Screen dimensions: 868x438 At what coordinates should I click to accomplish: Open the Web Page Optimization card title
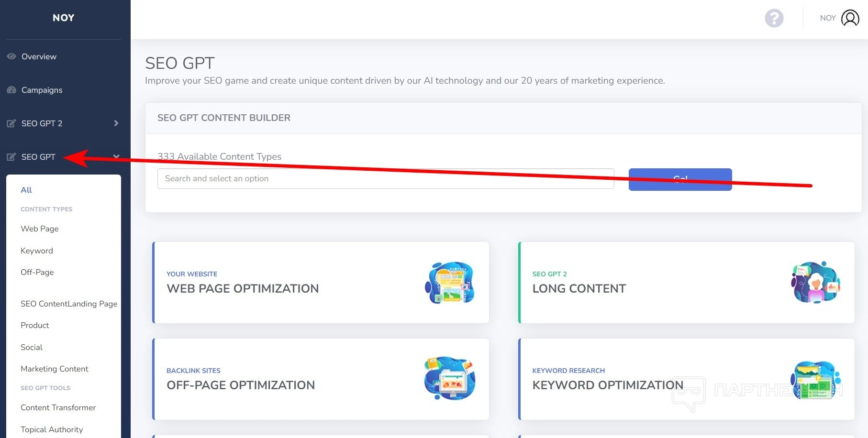(243, 288)
